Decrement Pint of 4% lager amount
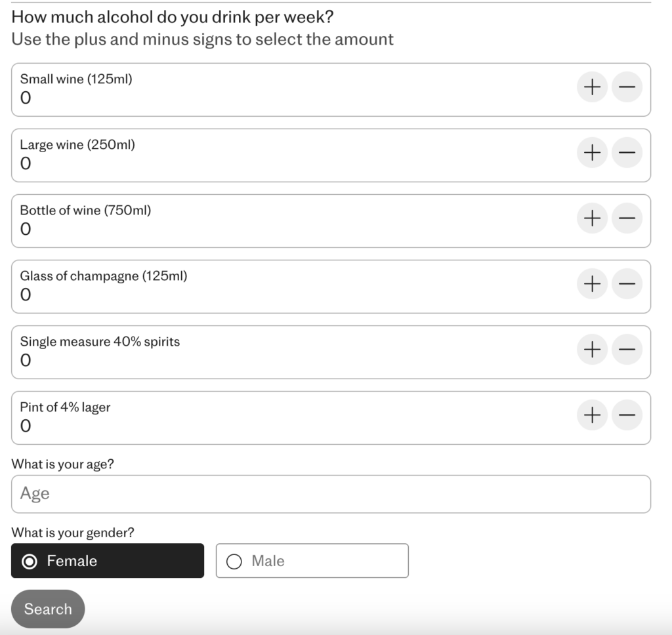Viewport: 672px width, 635px height. 627,415
